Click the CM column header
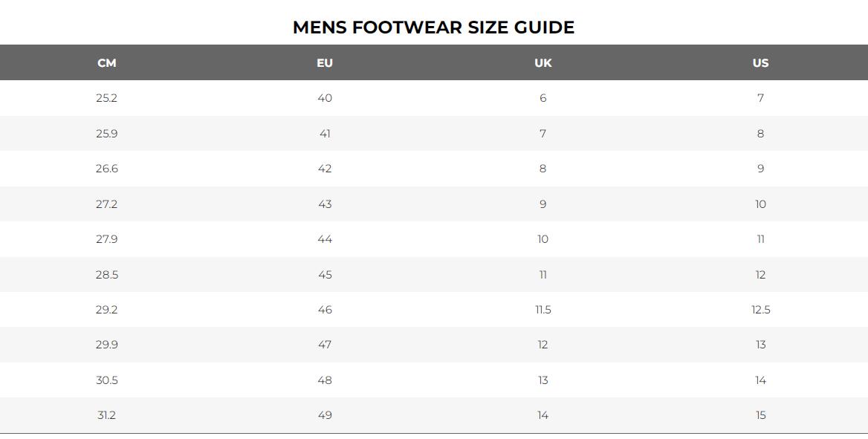Viewport: 868px width, 439px height. pos(107,63)
